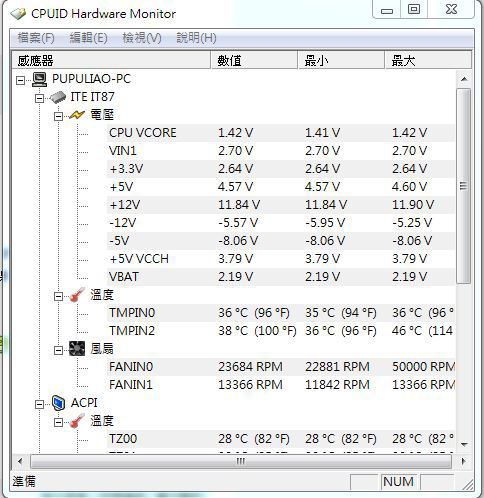
Task: Click the 23684 RPM value
Action: coord(250,367)
